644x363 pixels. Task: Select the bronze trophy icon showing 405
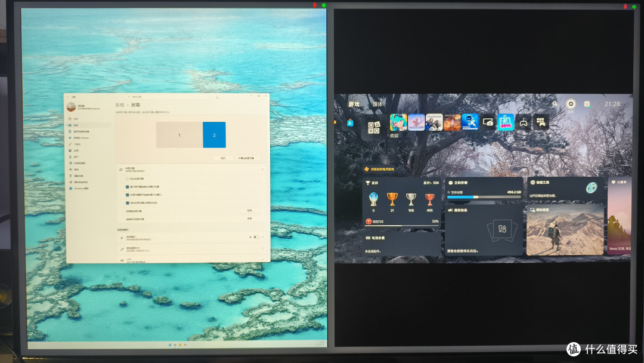pos(429,199)
